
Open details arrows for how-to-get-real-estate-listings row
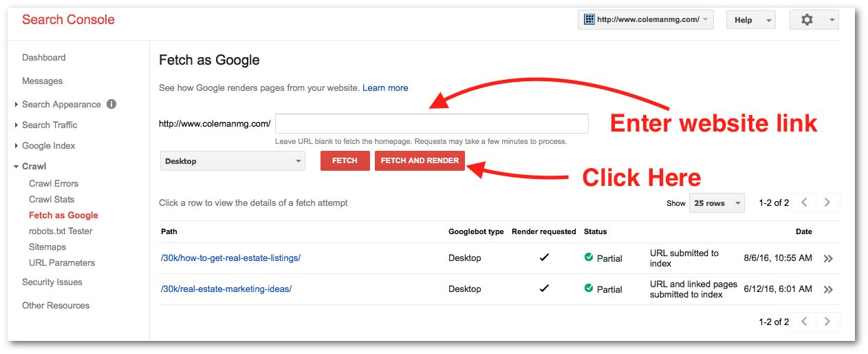[828, 258]
